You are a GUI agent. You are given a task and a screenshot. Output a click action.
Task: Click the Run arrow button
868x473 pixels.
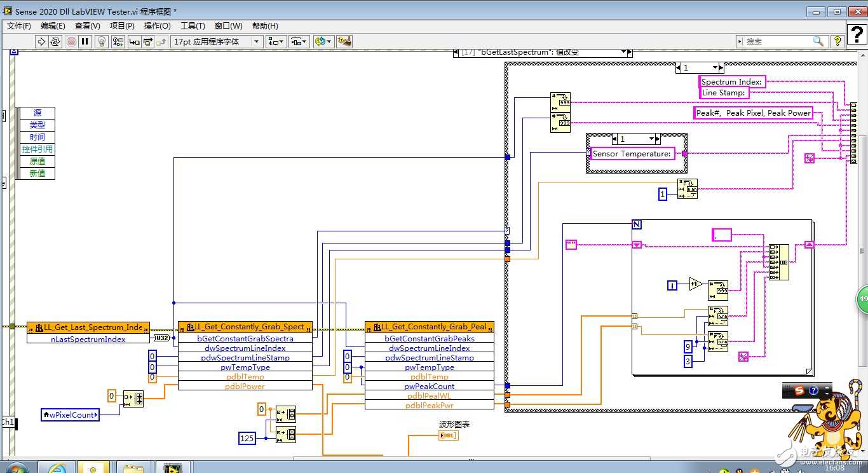click(x=41, y=41)
